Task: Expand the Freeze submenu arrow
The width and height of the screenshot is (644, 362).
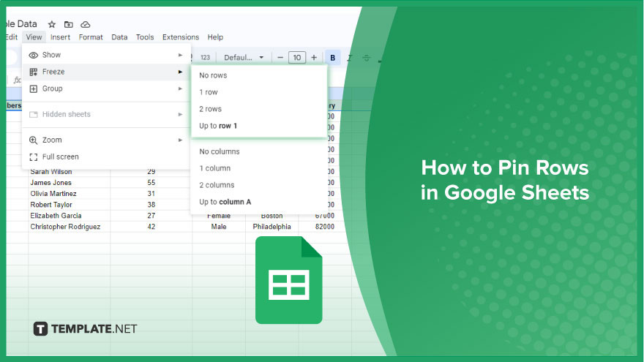Action: pyautogui.click(x=180, y=72)
